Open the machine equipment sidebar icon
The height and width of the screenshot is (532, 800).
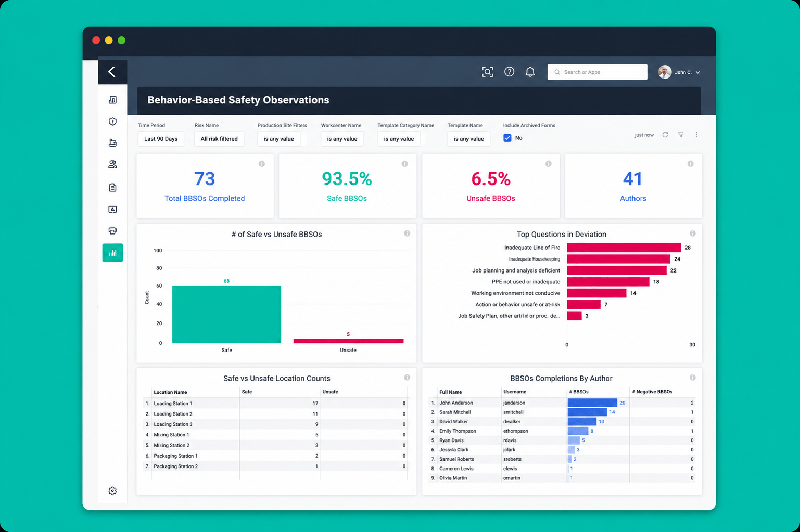112,142
